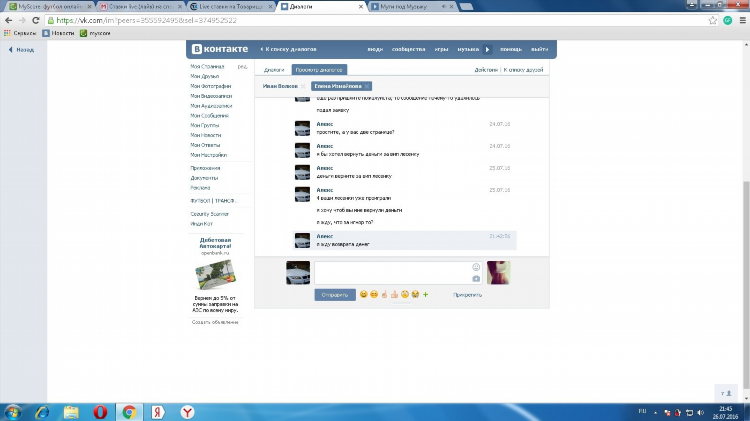Screen dimensions: 750x421
Task: Click 'К списку друзей' link
Action: [x=523, y=70]
